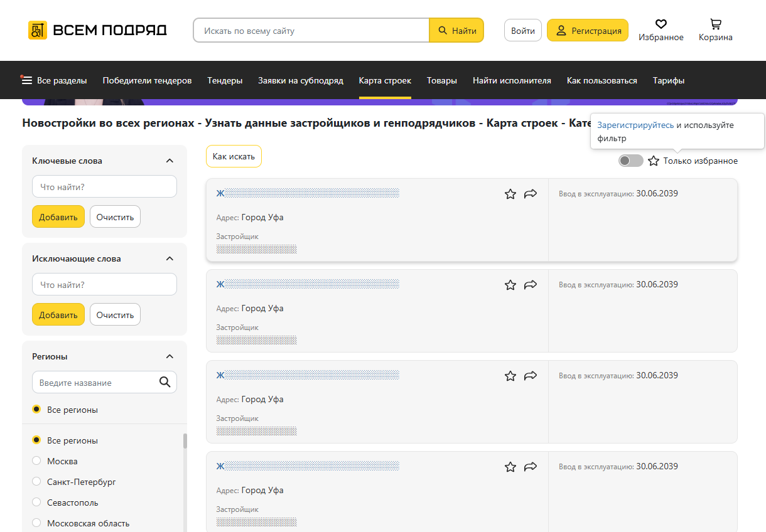Star the first listing as favorite
Image resolution: width=766 pixels, height=532 pixels.
click(x=510, y=194)
